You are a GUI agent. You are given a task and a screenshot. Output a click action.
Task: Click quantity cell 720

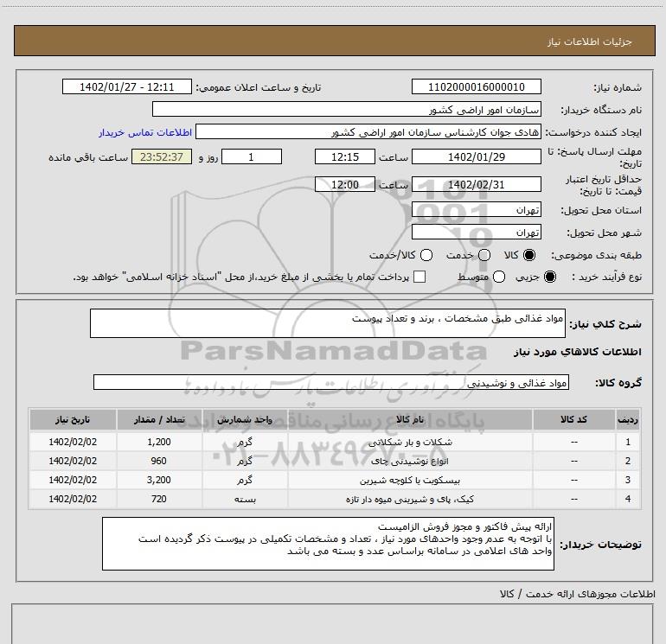point(159,500)
